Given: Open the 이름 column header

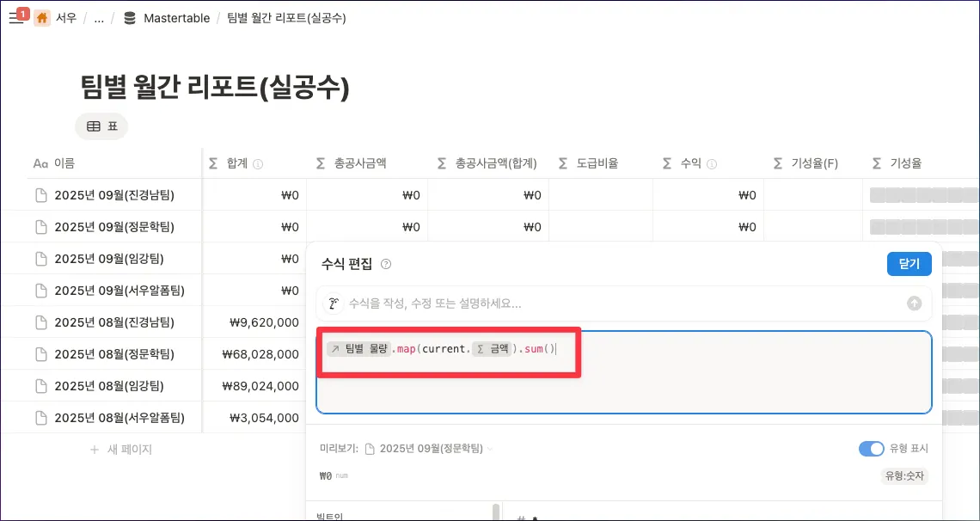Looking at the screenshot, I should click(x=114, y=163).
